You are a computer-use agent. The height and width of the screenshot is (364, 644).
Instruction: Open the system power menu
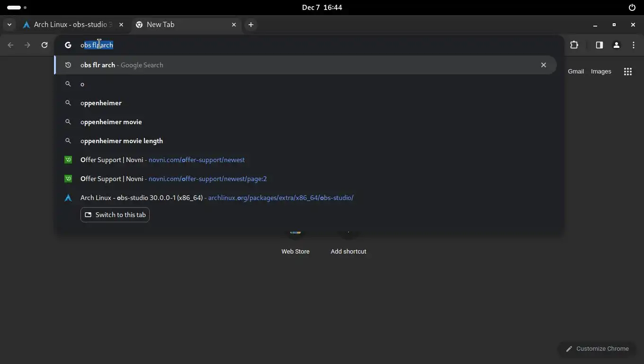[632, 8]
